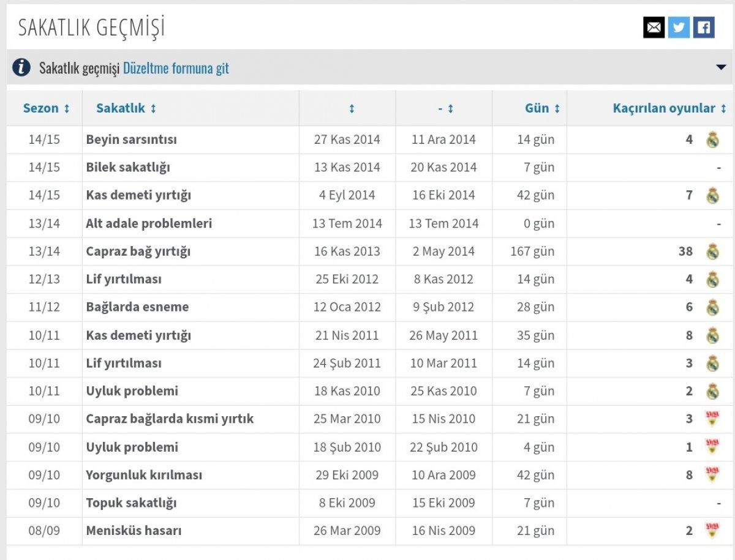Sort the table by Sakatlık column
The image size is (735, 560).
pyautogui.click(x=126, y=108)
